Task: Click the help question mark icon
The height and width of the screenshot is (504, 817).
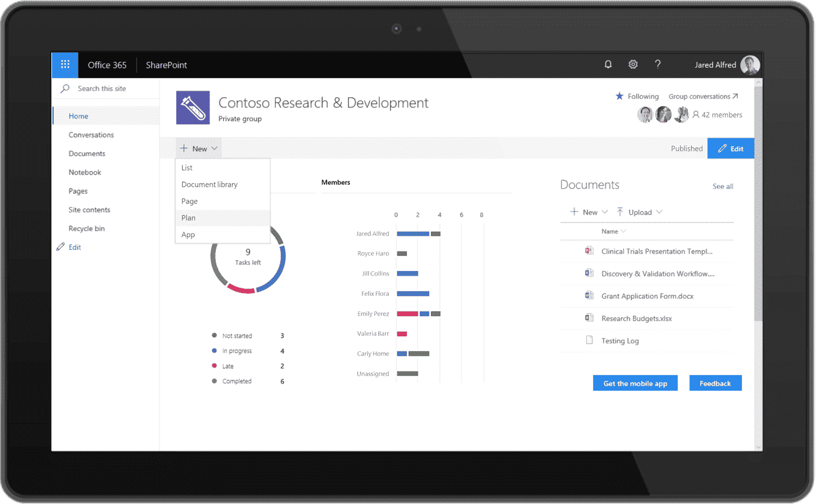Action: tap(658, 64)
